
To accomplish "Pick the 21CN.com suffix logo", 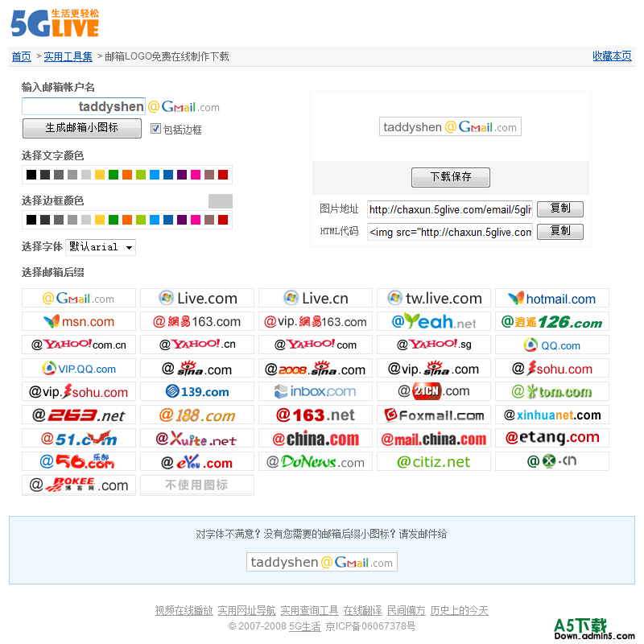I will (x=434, y=392).
